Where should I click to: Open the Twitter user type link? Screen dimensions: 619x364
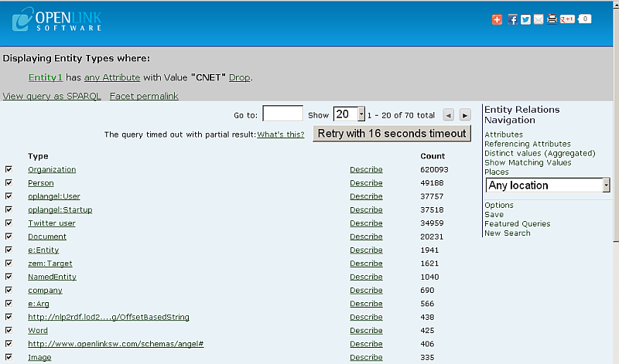[x=51, y=223]
